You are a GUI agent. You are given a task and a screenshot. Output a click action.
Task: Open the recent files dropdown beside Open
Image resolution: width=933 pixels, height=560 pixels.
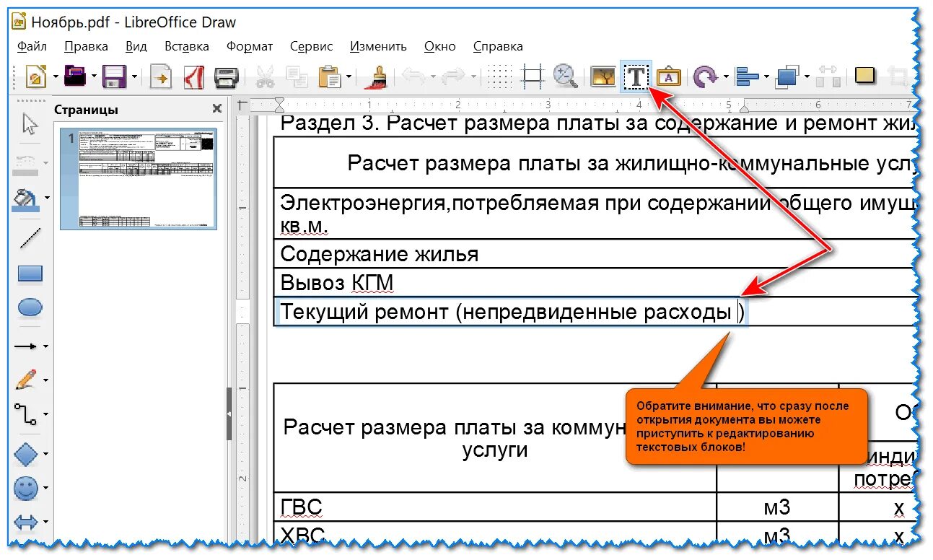94,76
